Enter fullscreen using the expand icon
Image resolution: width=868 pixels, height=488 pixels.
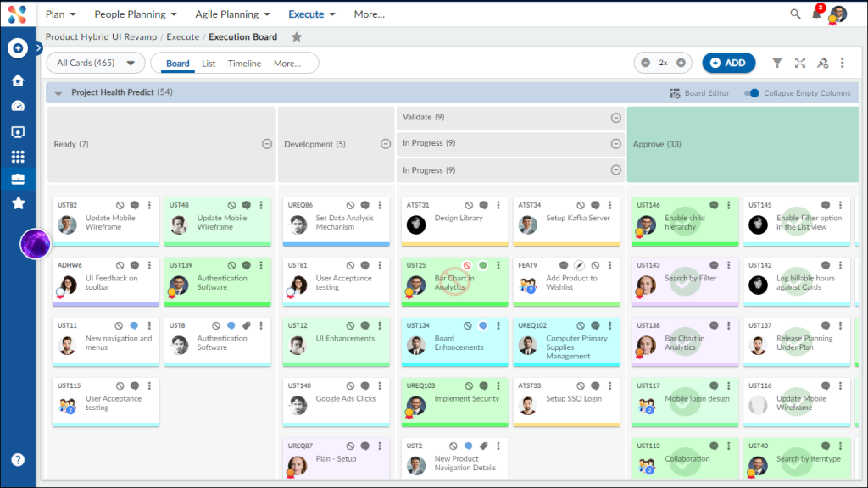800,63
